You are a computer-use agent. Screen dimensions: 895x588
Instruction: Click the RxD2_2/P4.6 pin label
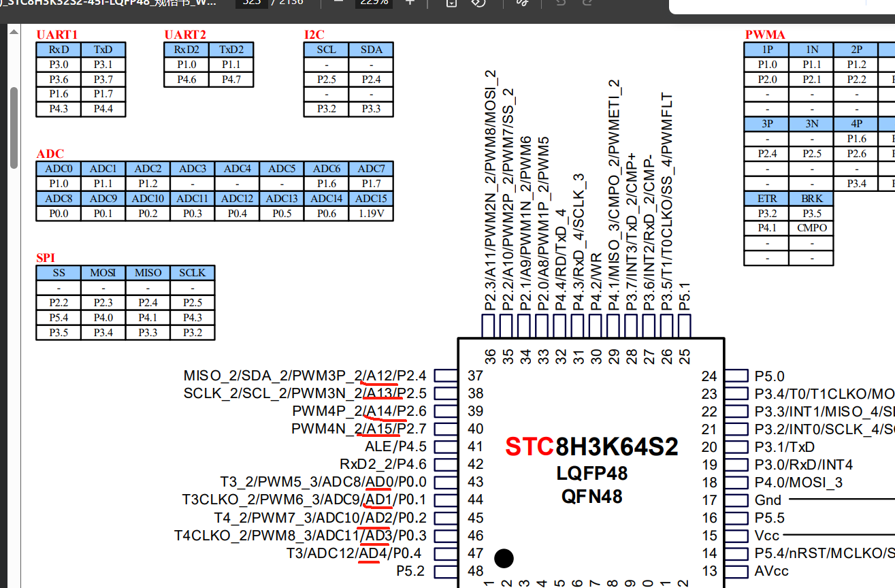click(x=384, y=464)
